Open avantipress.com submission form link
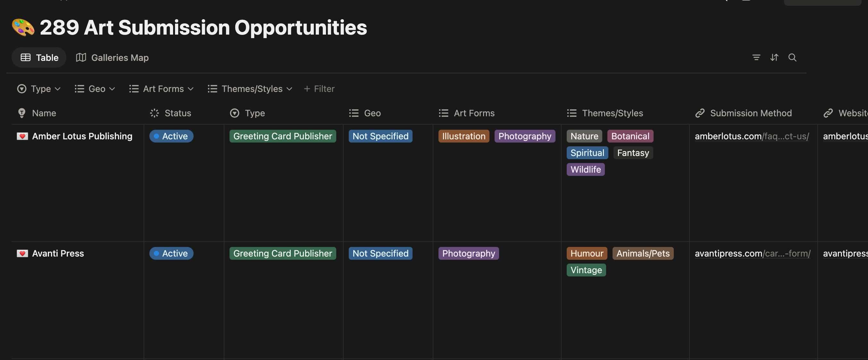 752,253
